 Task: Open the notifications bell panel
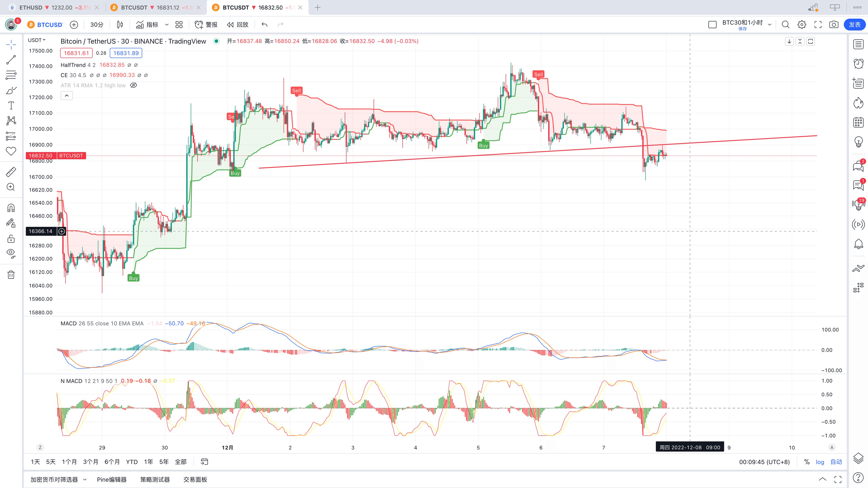pos(858,244)
